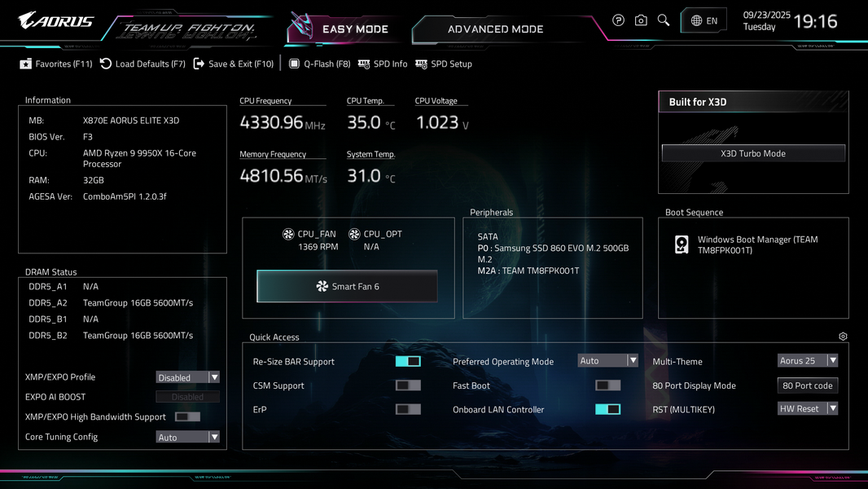Click AMD Ryzen 9 9950X CPU text
This screenshot has height=489, width=868.
click(139, 158)
